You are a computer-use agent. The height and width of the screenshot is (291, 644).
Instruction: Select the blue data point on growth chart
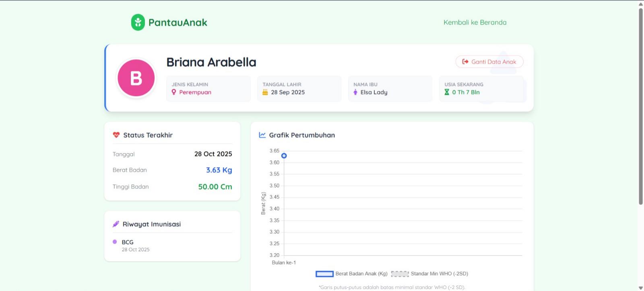(x=284, y=156)
